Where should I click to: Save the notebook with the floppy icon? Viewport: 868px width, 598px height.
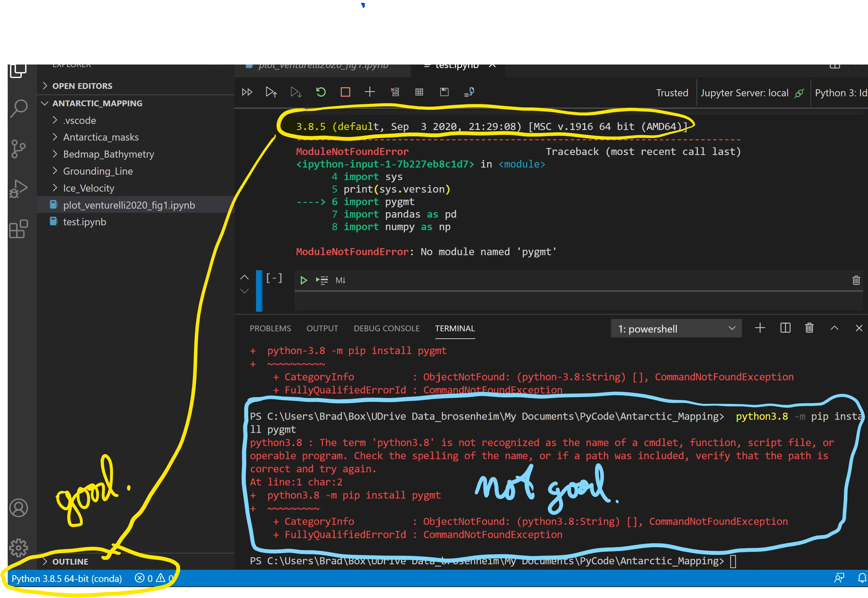[x=444, y=92]
